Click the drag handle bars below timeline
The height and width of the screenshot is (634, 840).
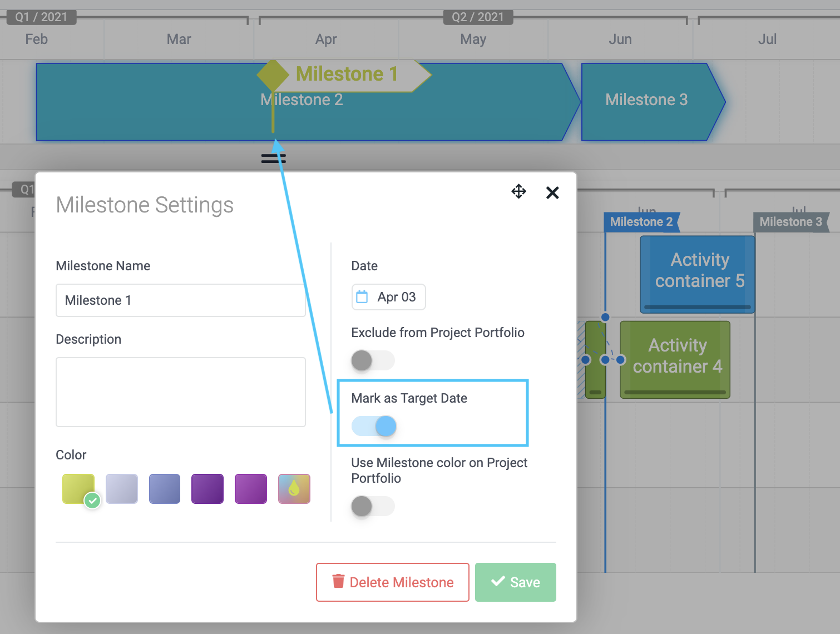coord(273,158)
